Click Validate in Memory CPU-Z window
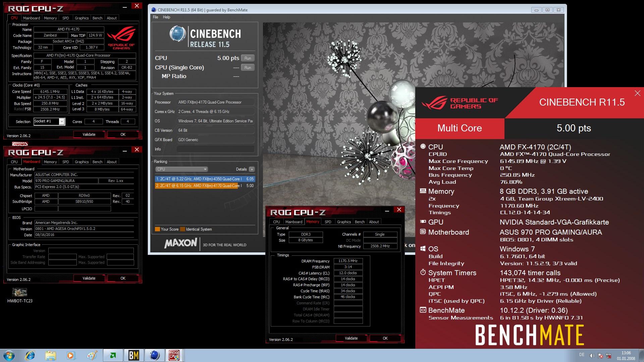The width and height of the screenshot is (644, 362). tap(351, 338)
